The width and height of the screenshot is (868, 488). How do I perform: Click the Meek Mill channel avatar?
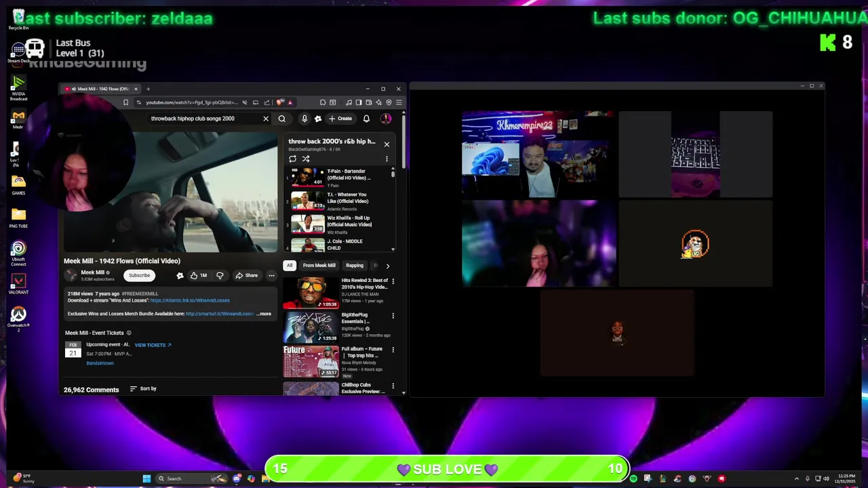tap(71, 275)
